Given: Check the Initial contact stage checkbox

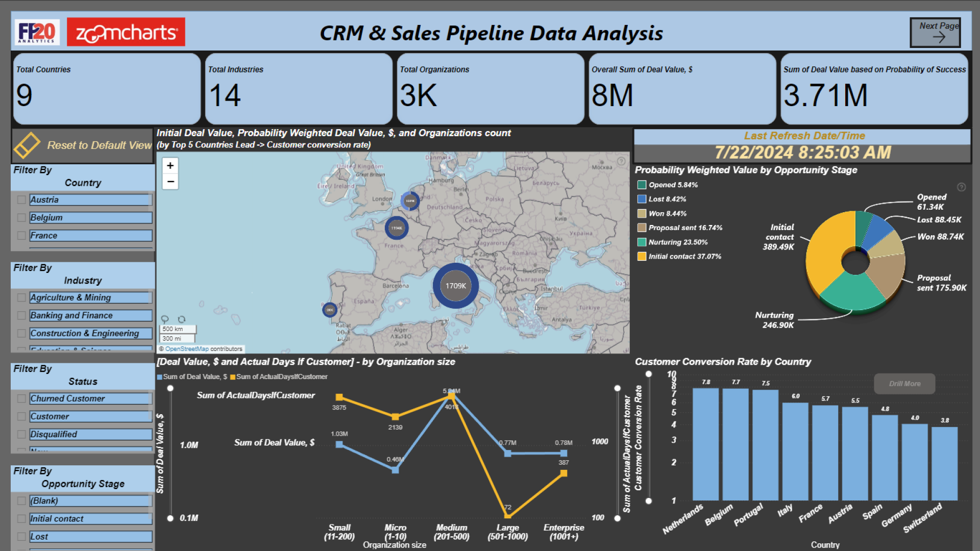Looking at the screenshot, I should [x=21, y=519].
